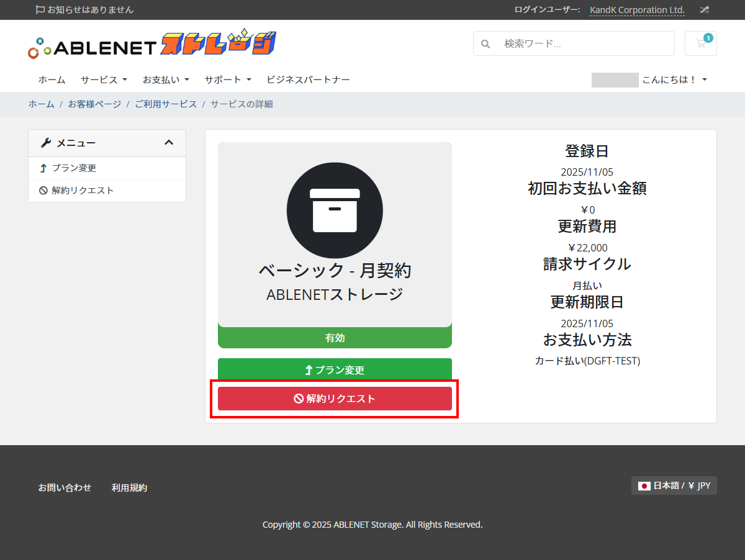Expand the サービス dropdown menu
745x560 pixels.
click(x=104, y=79)
